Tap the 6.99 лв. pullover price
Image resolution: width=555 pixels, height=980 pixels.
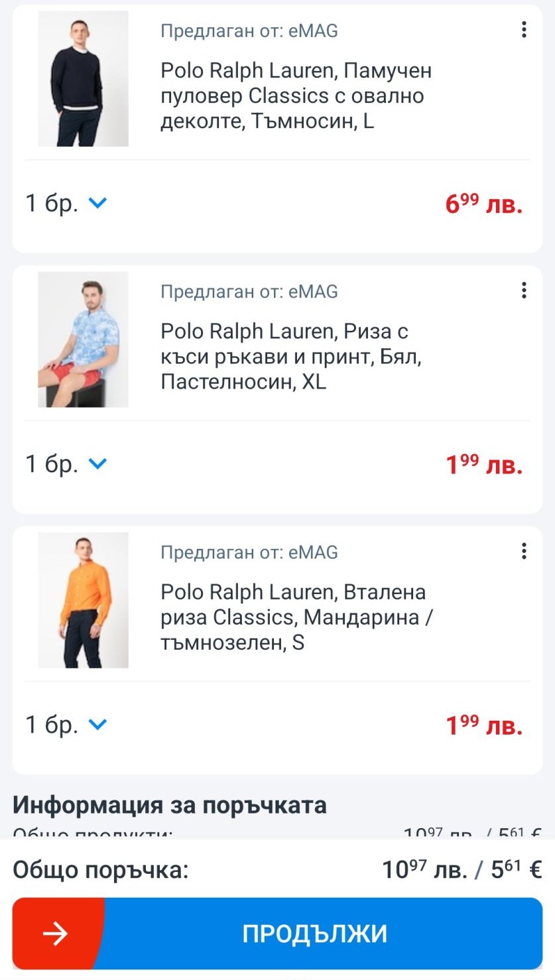(x=484, y=204)
